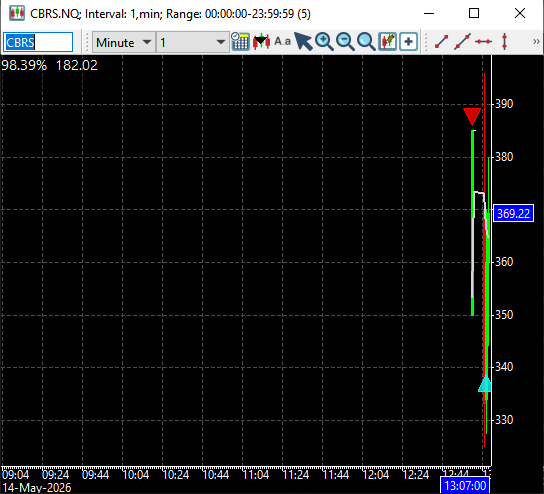Select the arrow pointer tool
The image size is (544, 494).
pos(303,42)
